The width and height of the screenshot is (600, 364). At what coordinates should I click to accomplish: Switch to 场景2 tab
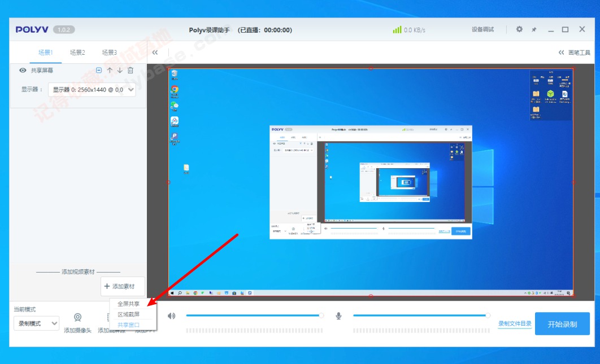pyautogui.click(x=77, y=52)
